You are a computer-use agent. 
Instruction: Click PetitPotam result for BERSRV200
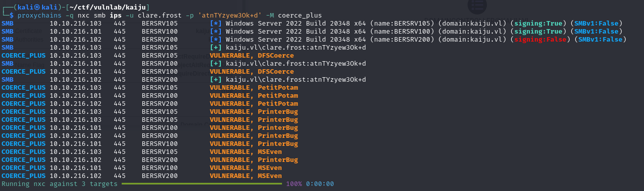click(x=278, y=104)
